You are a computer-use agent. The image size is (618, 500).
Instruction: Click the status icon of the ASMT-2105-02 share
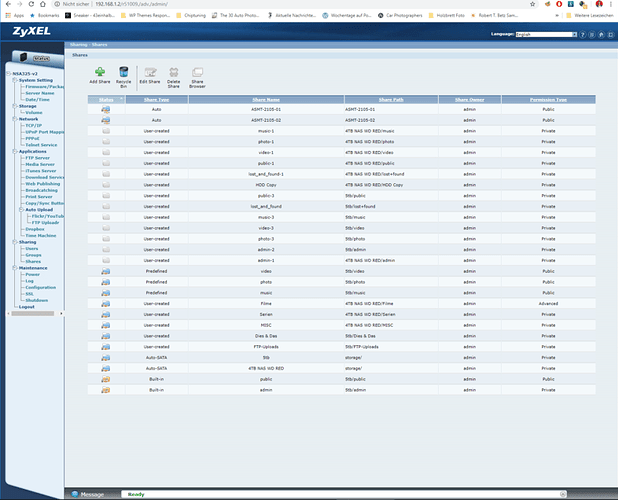[106, 120]
